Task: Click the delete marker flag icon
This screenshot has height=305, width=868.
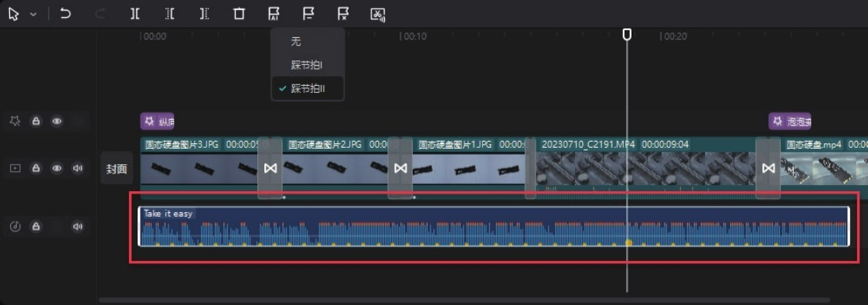Action: pyautogui.click(x=343, y=14)
